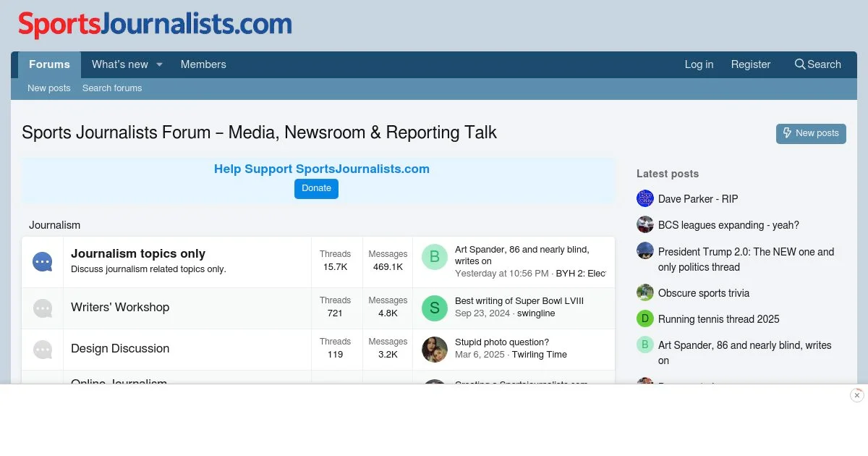Click Yesterday at 10:56 PM timestamp

click(502, 274)
